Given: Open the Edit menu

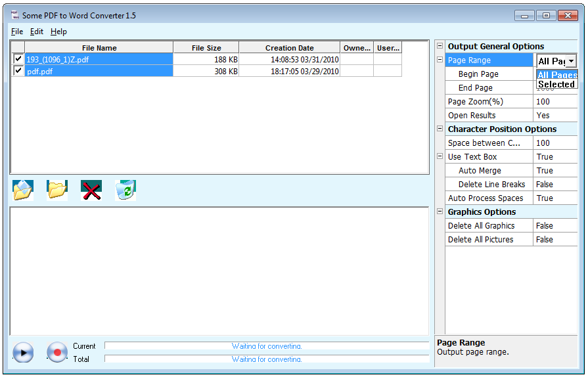Looking at the screenshot, I should 37,32.
